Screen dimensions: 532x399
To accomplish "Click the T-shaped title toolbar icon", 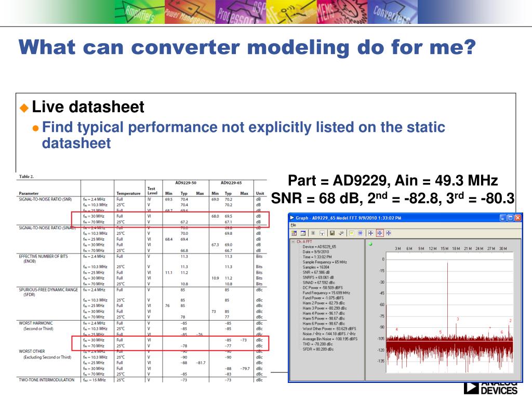I will 322,233.
